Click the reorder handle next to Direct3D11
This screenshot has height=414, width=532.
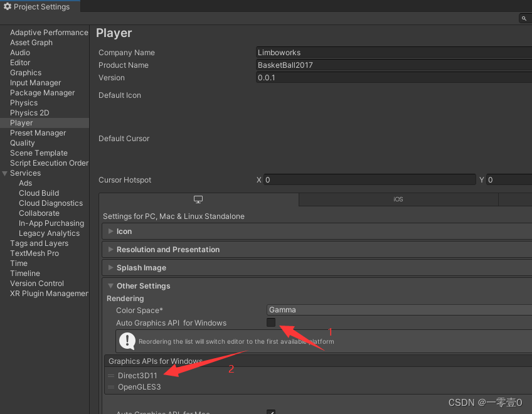click(x=112, y=375)
